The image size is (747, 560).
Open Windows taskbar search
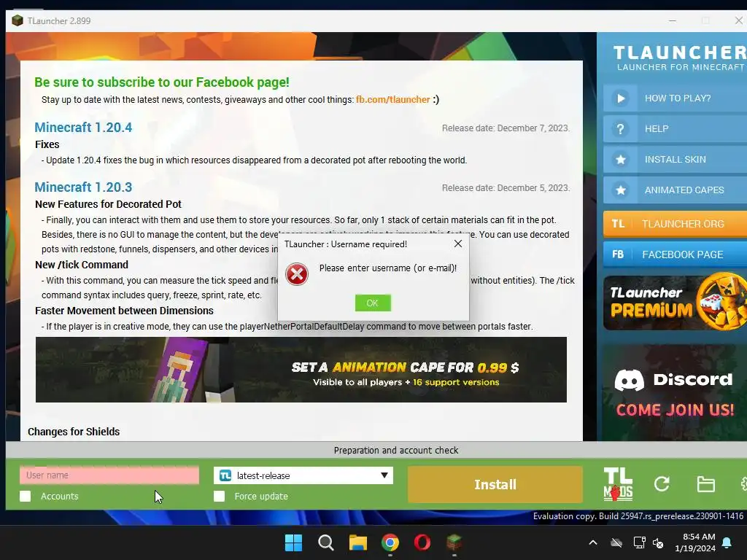pyautogui.click(x=326, y=542)
